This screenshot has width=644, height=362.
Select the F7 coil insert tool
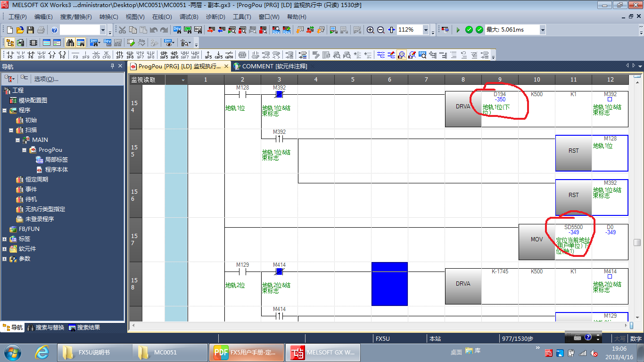51,55
